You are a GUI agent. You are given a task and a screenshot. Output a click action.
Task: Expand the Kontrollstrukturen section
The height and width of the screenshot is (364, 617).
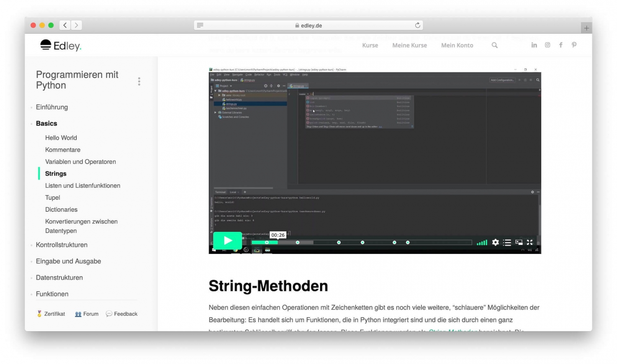tap(62, 244)
